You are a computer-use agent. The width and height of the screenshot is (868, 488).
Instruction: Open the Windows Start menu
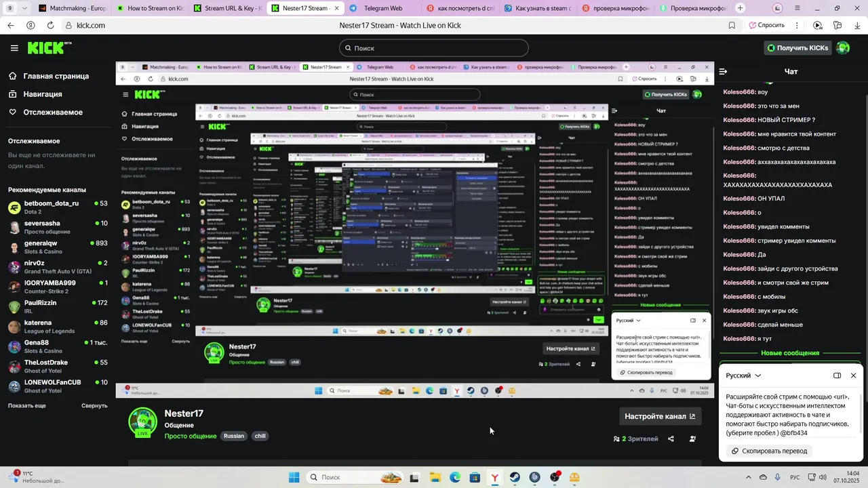(294, 477)
